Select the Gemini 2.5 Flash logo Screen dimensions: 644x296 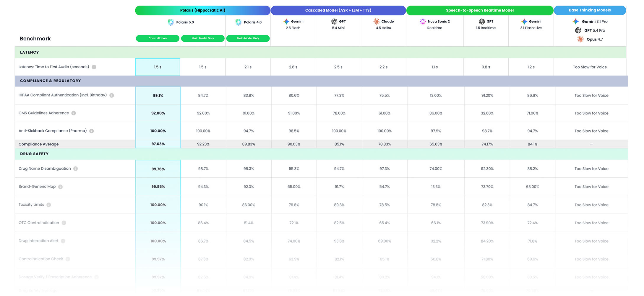286,21
